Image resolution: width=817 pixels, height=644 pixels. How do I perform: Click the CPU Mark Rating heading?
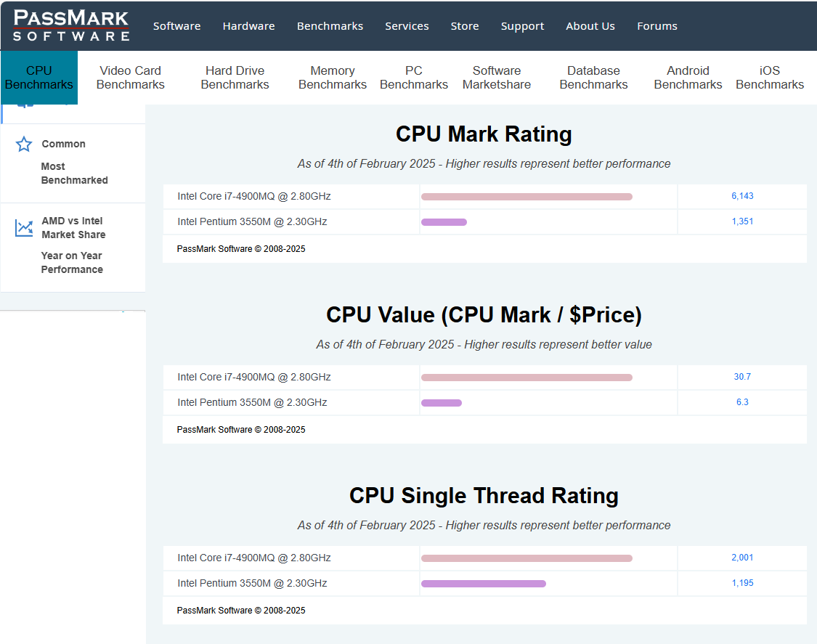click(484, 134)
